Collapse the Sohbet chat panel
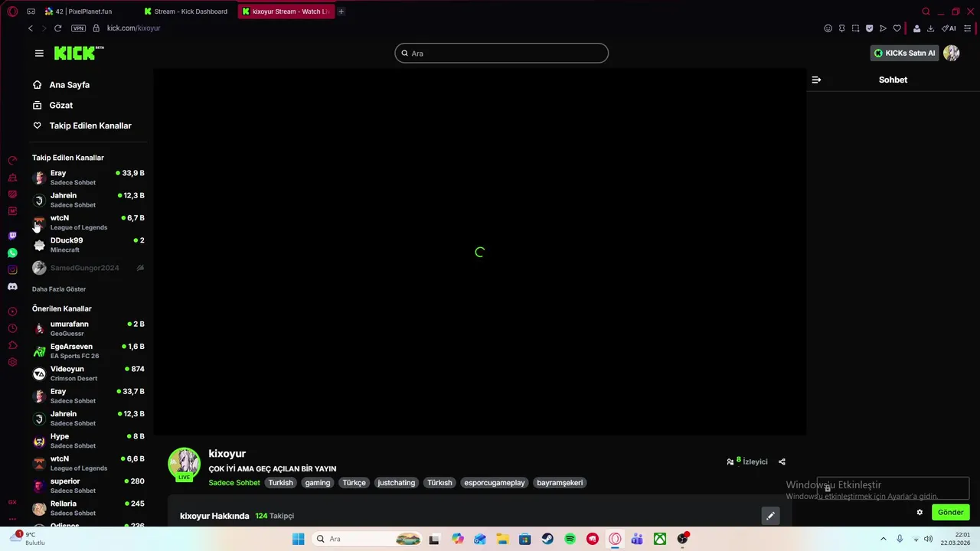 (816, 80)
